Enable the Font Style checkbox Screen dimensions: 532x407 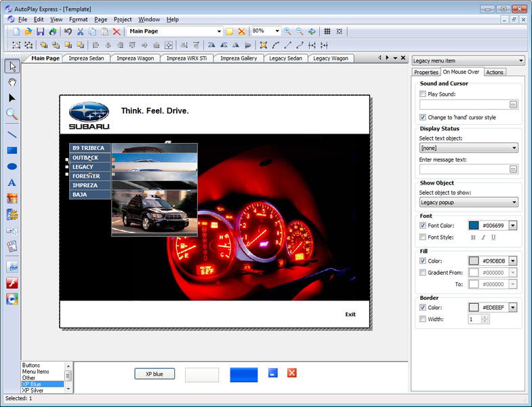(422, 237)
